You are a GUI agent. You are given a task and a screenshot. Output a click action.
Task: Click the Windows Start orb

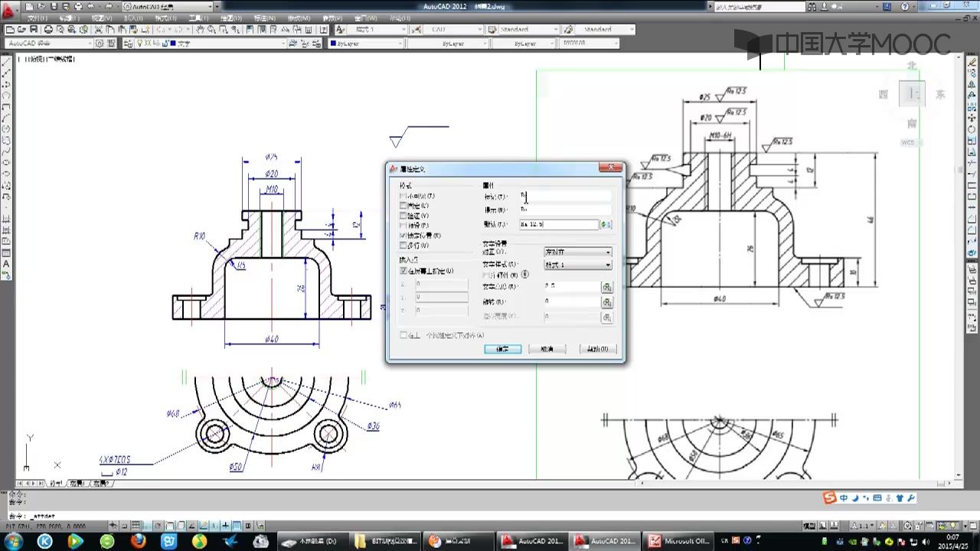coord(13,541)
